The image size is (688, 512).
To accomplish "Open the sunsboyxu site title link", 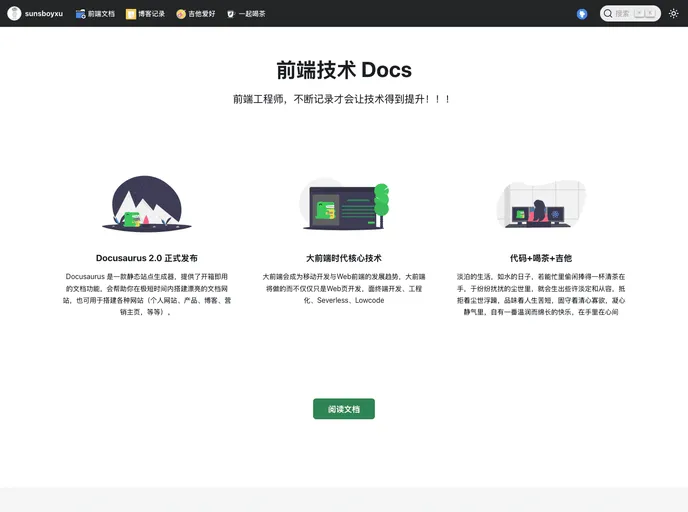I will pos(44,14).
